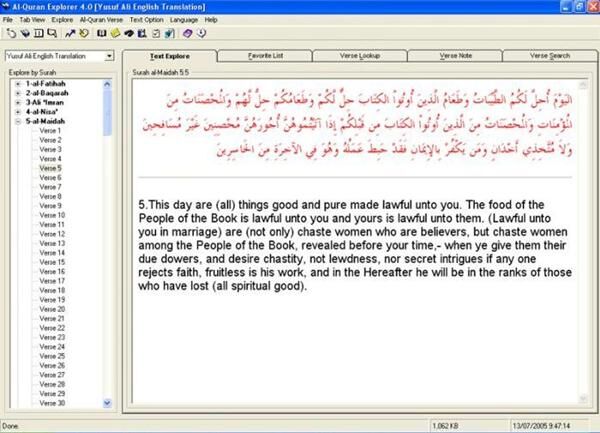Switch to the Verse Note tab
The height and width of the screenshot is (433, 600).
(455, 56)
